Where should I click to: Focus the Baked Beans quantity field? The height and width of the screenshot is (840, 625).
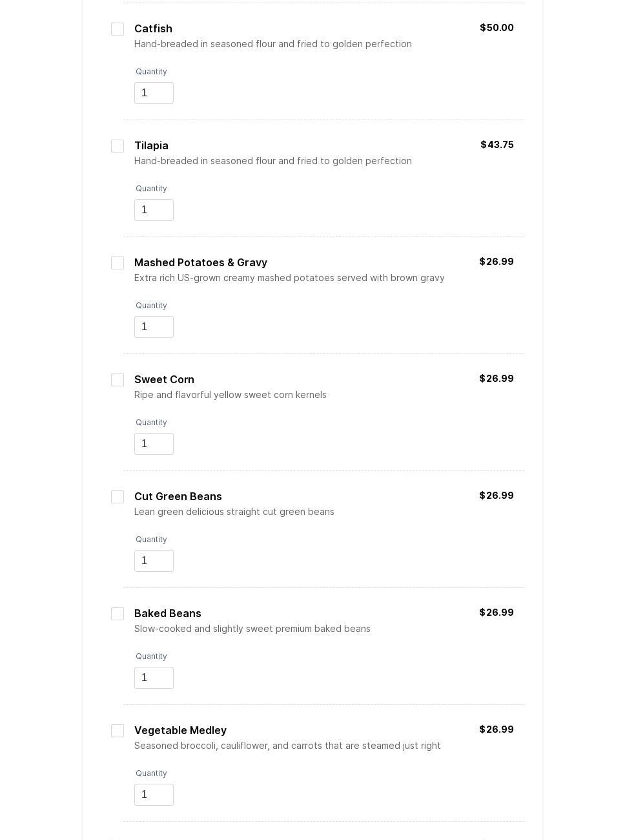click(x=154, y=678)
